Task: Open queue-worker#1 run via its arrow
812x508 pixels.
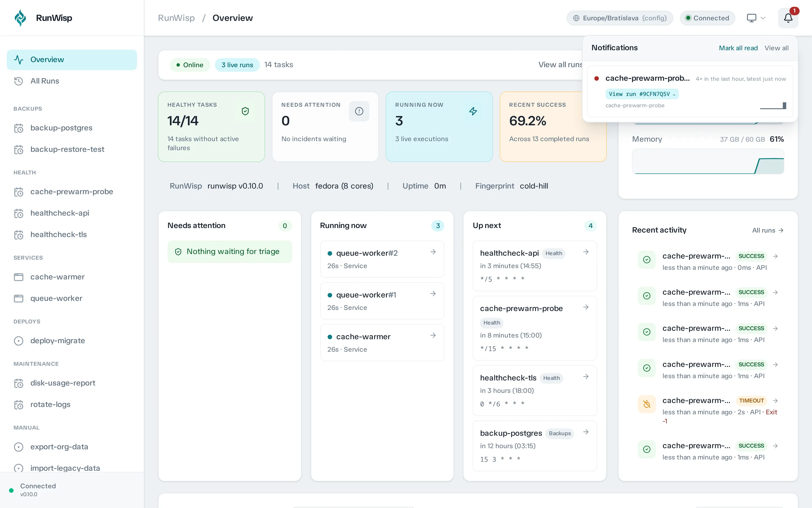Action: pyautogui.click(x=433, y=293)
